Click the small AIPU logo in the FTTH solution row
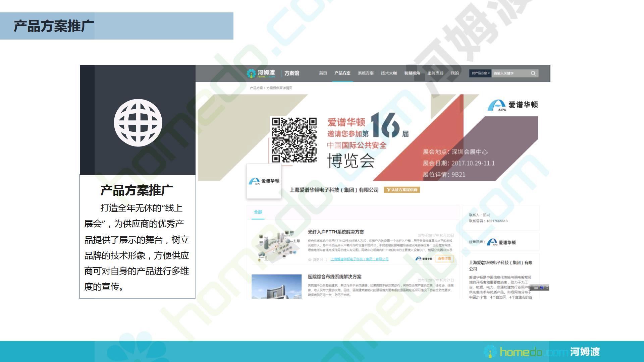Image resolution: width=644 pixels, height=362 pixels. (x=424, y=259)
